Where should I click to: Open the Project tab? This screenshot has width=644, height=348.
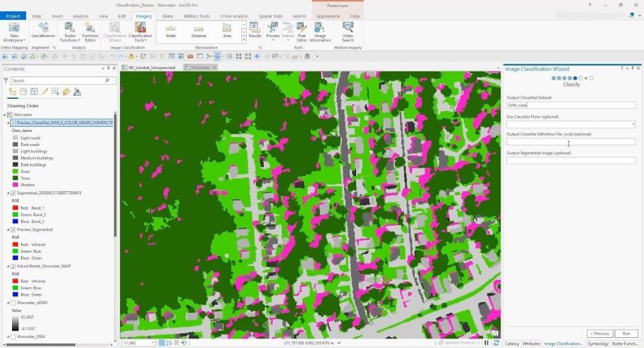13,16
